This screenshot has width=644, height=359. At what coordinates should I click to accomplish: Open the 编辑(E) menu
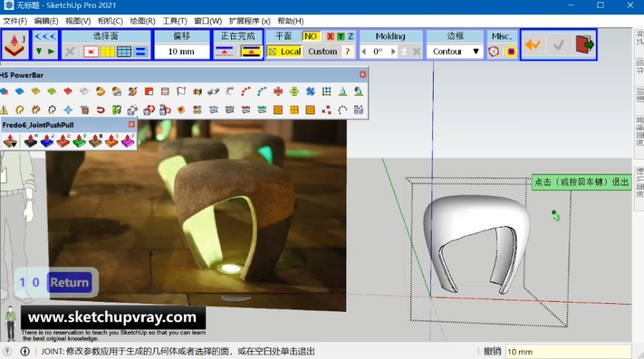tap(46, 21)
